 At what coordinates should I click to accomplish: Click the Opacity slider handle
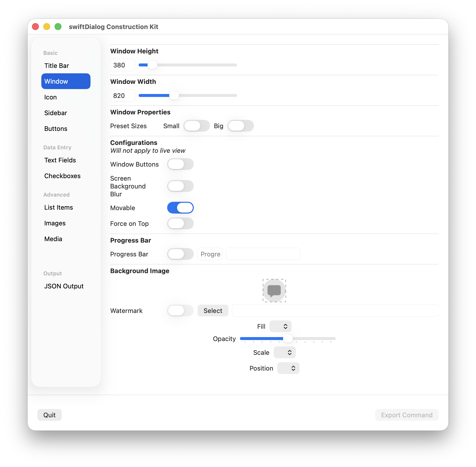coord(288,339)
